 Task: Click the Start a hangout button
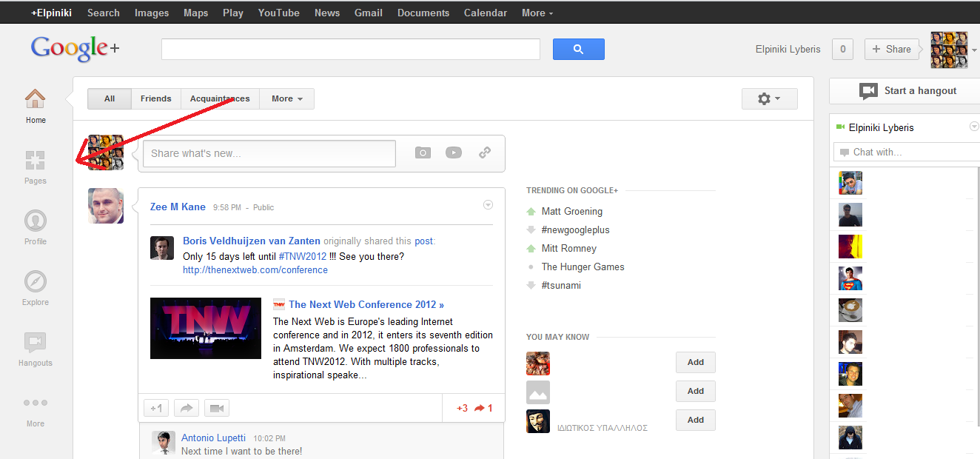coord(905,91)
